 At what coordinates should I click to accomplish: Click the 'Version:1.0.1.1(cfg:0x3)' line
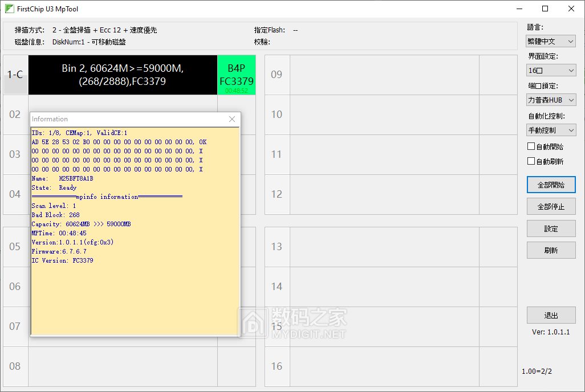click(x=72, y=242)
